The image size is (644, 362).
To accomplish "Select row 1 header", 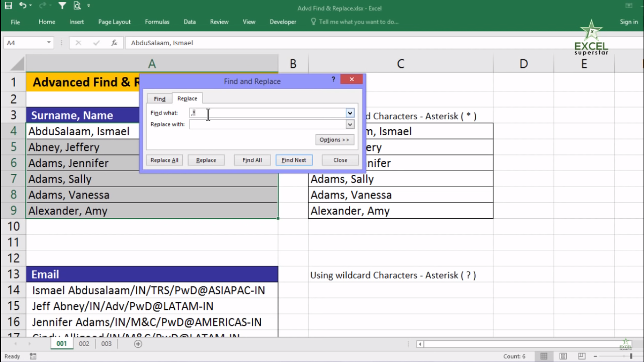I will [13, 82].
